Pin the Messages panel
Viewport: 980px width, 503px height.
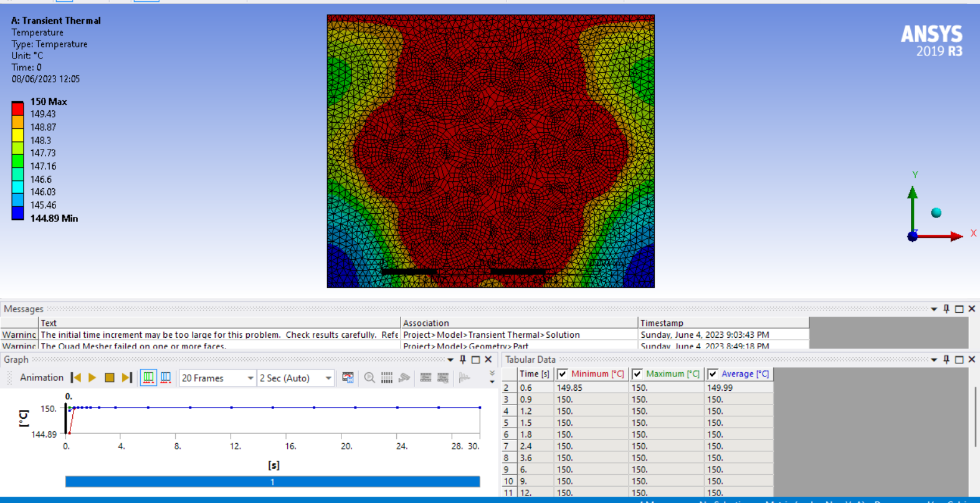946,309
